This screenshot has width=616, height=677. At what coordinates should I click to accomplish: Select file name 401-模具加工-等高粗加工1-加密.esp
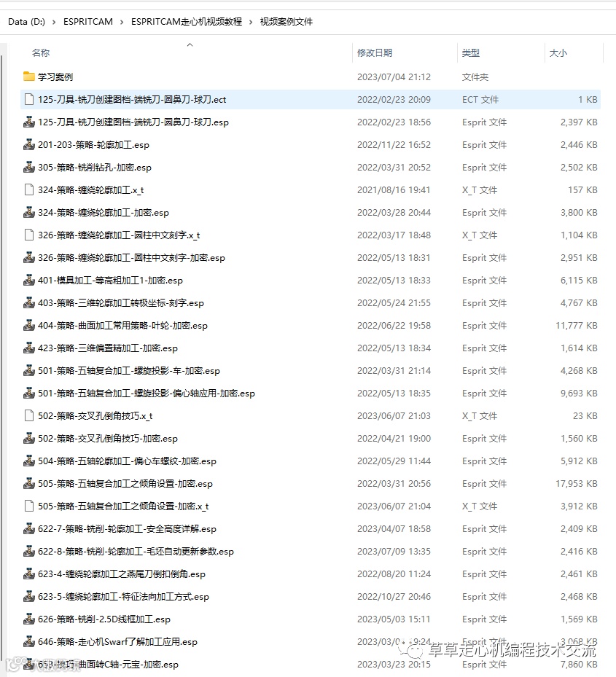pyautogui.click(x=110, y=281)
